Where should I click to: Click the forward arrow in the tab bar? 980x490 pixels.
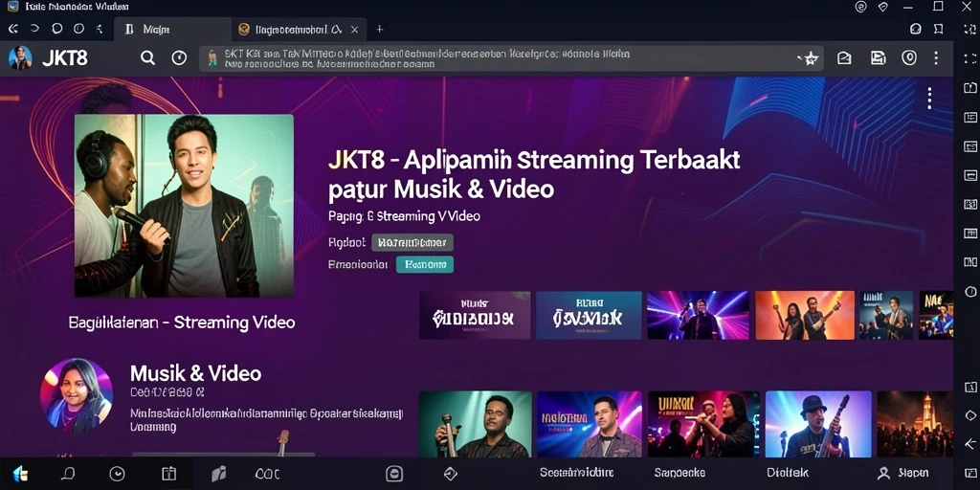34,29
